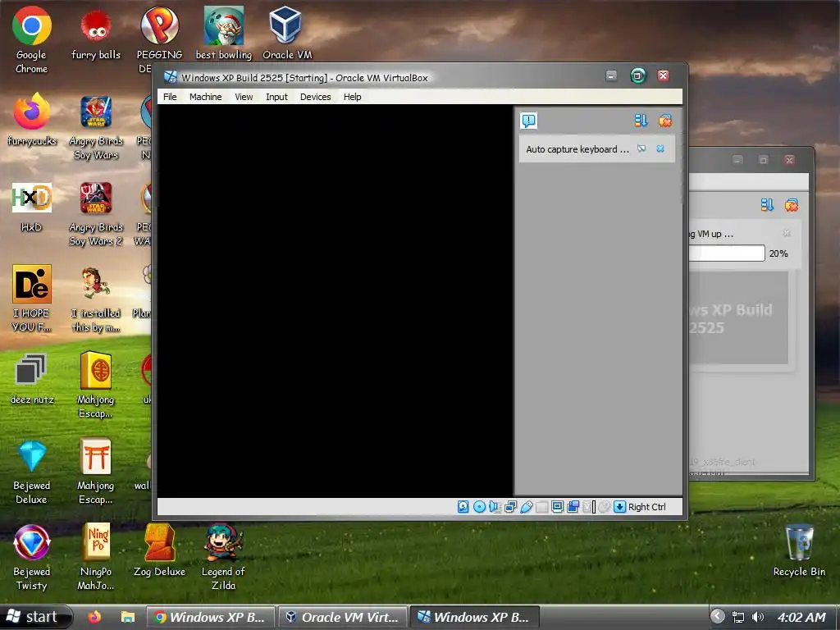Toggle the notification center speech-bubble button
Viewport: 840px width, 630px height.
click(528, 121)
